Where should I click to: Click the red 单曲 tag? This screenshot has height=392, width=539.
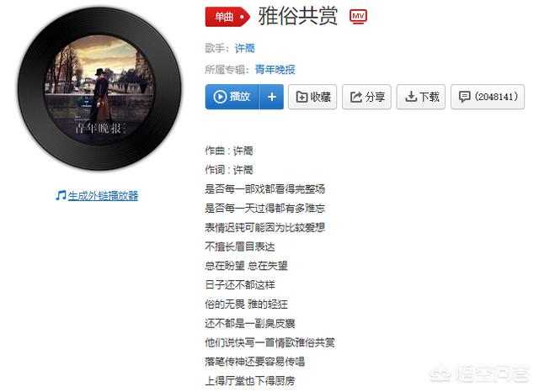[x=227, y=17]
